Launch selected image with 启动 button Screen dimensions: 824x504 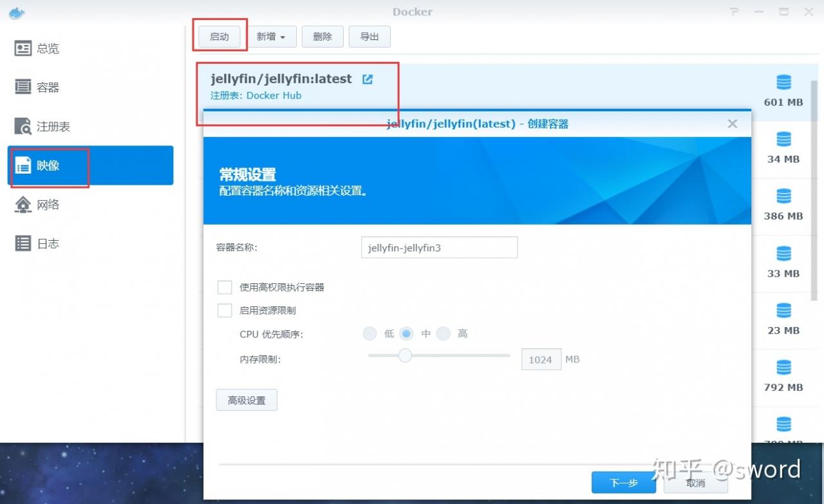220,37
